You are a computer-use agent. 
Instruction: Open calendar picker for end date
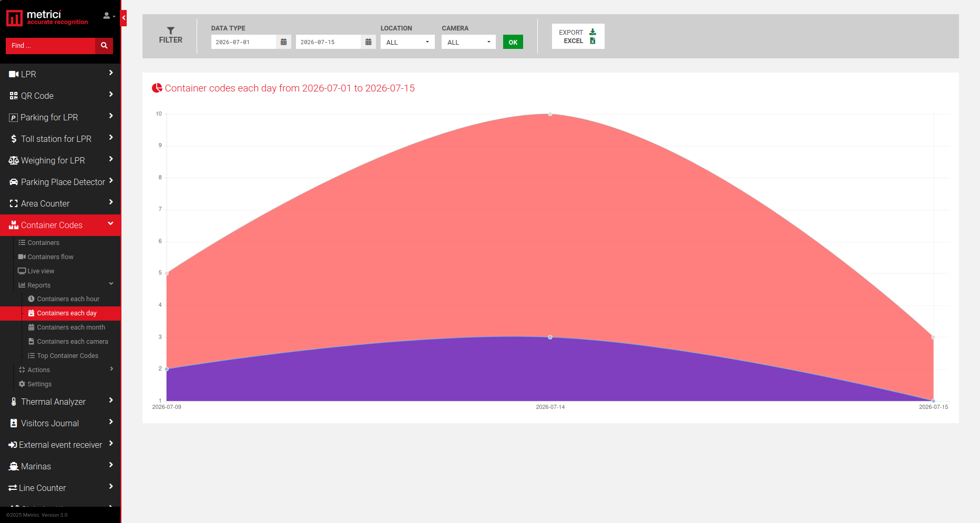tap(368, 42)
